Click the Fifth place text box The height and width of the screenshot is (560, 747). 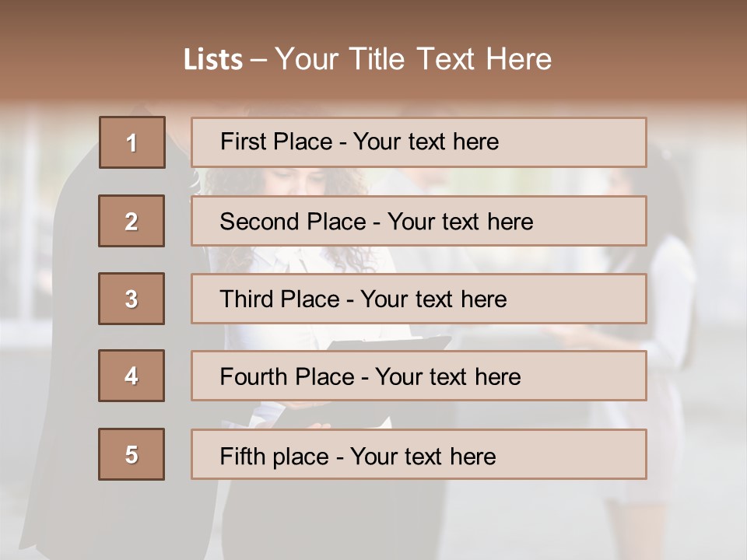pyautogui.click(x=419, y=454)
